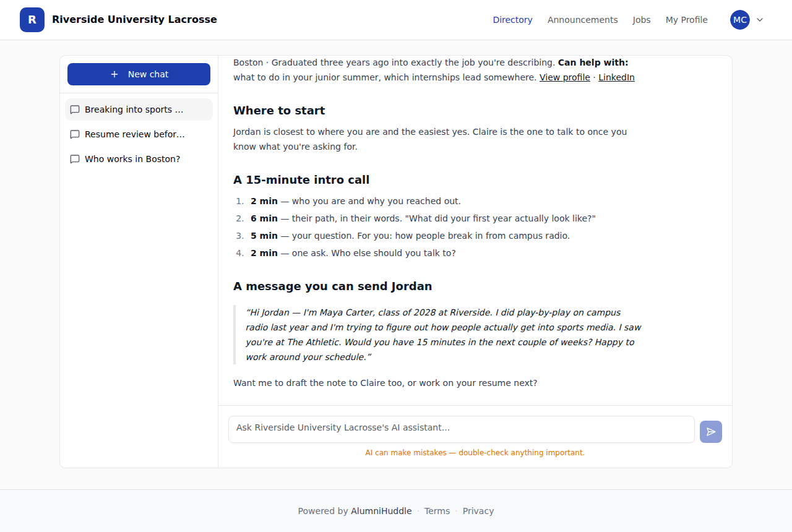792x532 pixels.
Task: Click the MC user avatar
Action: coord(740,20)
